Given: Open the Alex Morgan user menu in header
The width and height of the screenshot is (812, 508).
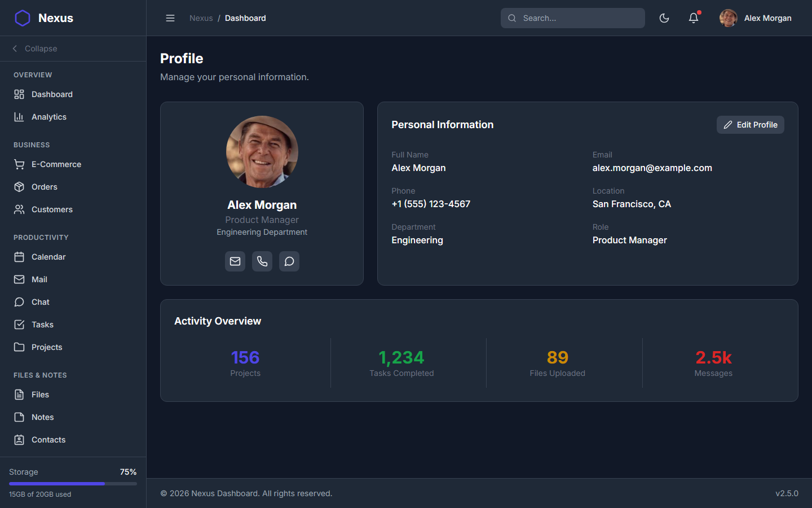Looking at the screenshot, I should [756, 18].
